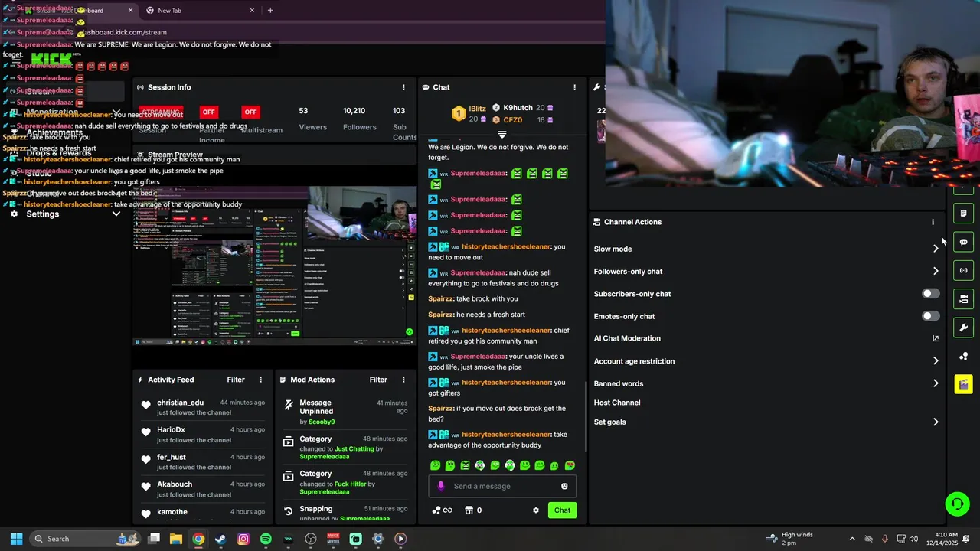Expand Followers-only chat options
Viewport: 980px width, 551px height.
(x=935, y=271)
